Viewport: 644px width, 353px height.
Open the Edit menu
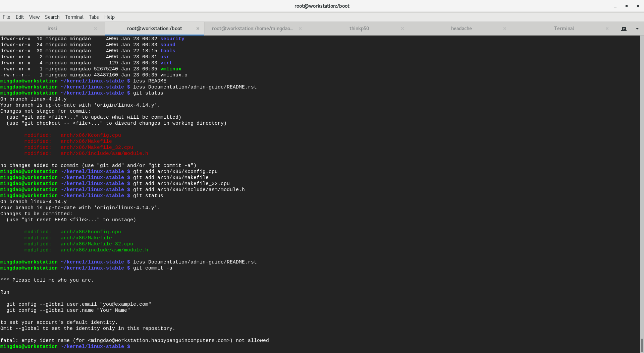(x=20, y=17)
